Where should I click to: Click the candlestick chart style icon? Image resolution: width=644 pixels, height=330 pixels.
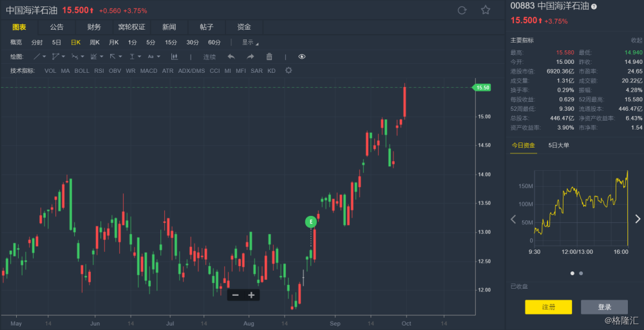coord(174,57)
